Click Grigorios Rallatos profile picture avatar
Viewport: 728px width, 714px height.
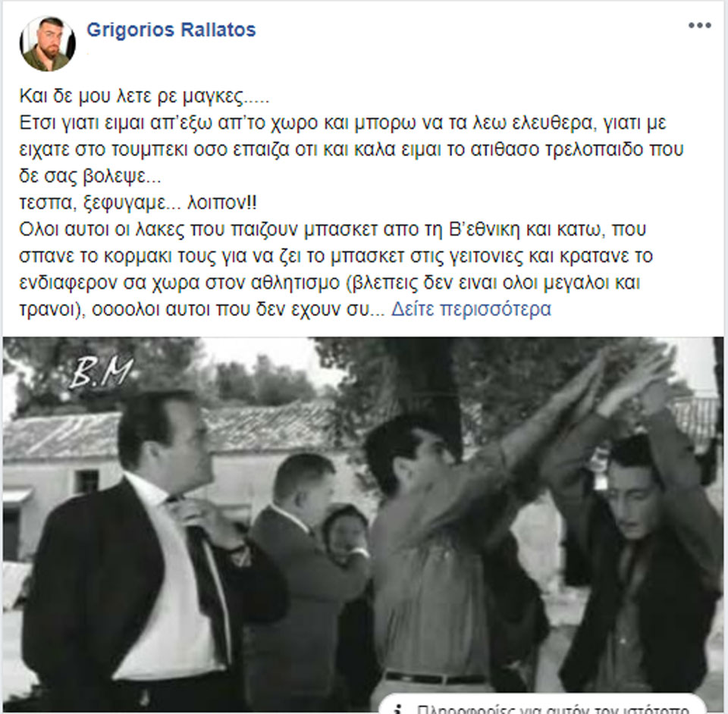pyautogui.click(x=47, y=44)
